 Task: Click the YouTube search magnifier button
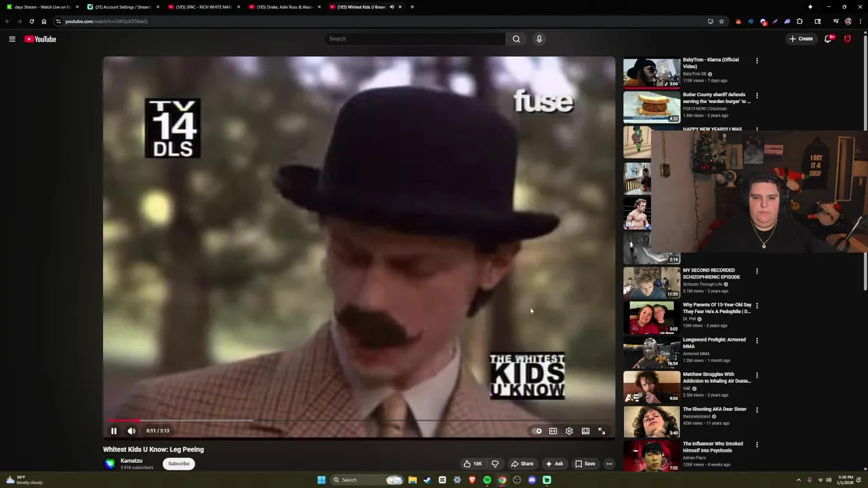516,39
